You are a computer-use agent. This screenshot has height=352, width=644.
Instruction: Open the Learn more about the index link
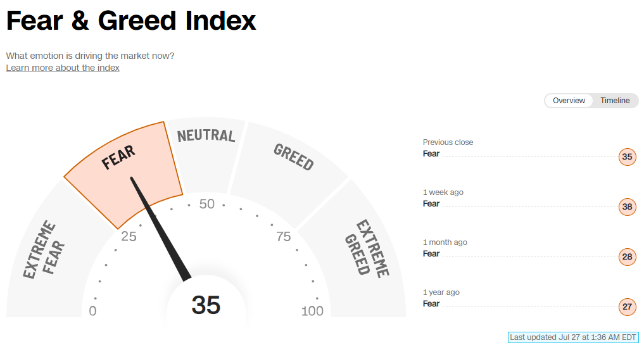(x=63, y=68)
